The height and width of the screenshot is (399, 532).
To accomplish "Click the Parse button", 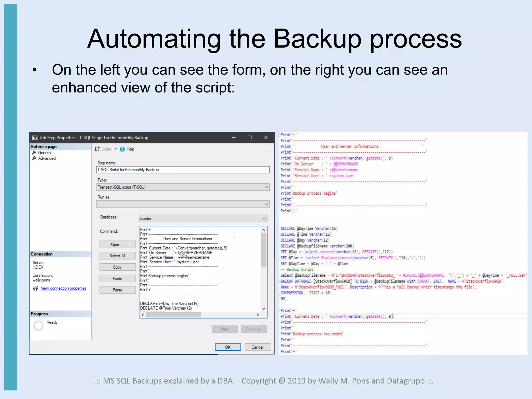I will (x=117, y=290).
